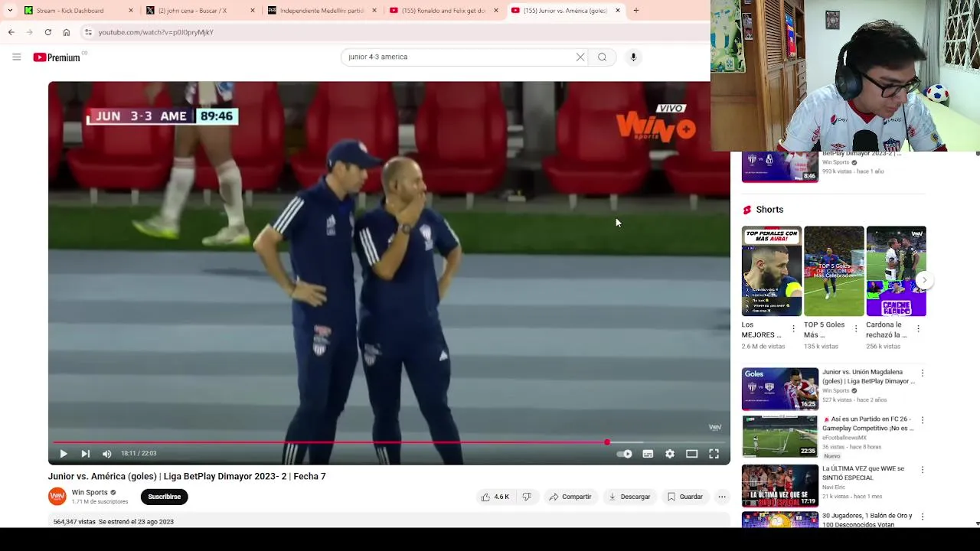Like the video with 4.6 K likes
Screen dimensions: 980x551
[x=495, y=497]
